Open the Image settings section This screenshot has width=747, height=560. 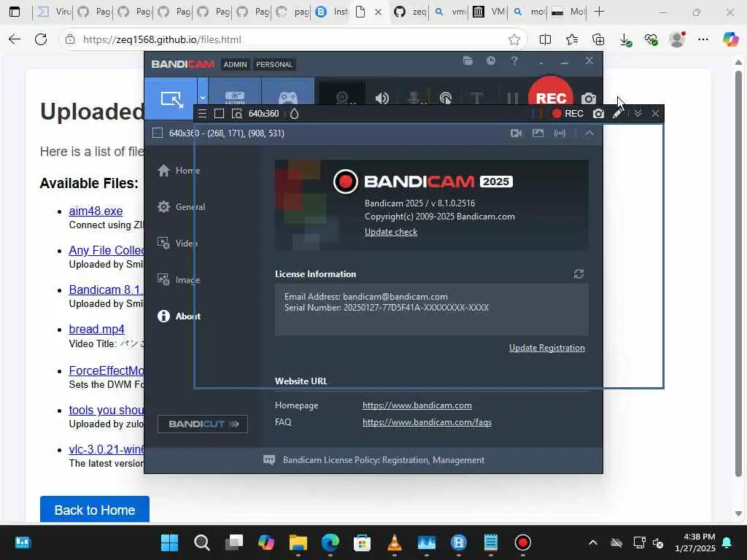coord(179,280)
